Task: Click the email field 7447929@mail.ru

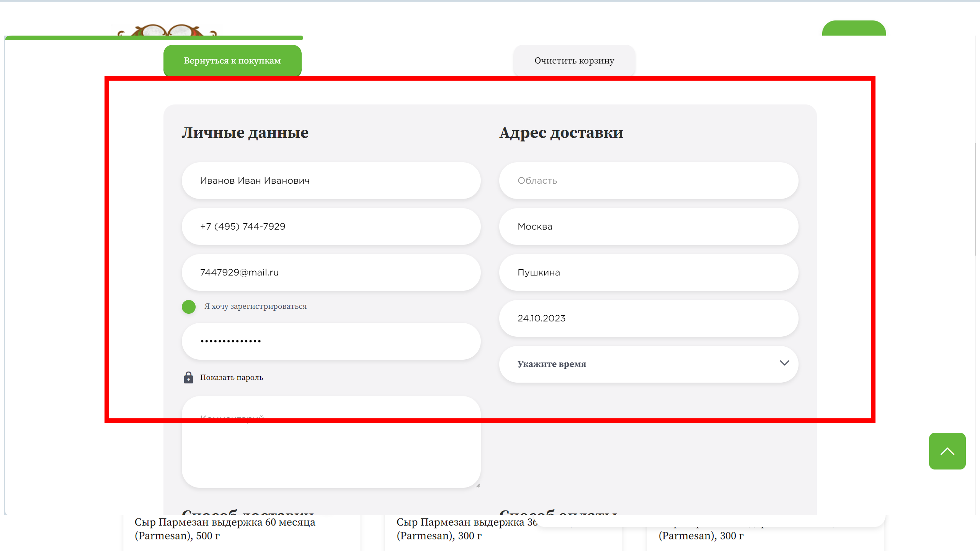Action: [331, 272]
